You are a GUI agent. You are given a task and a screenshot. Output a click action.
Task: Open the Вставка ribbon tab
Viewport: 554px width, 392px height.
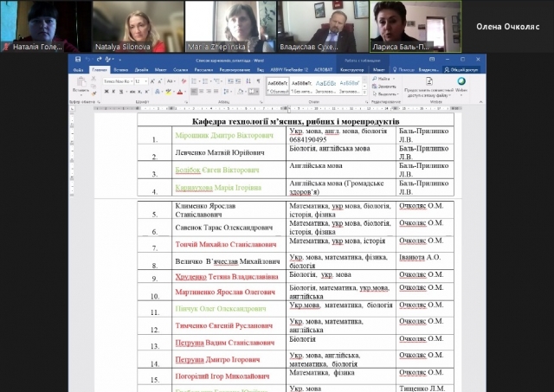120,69
